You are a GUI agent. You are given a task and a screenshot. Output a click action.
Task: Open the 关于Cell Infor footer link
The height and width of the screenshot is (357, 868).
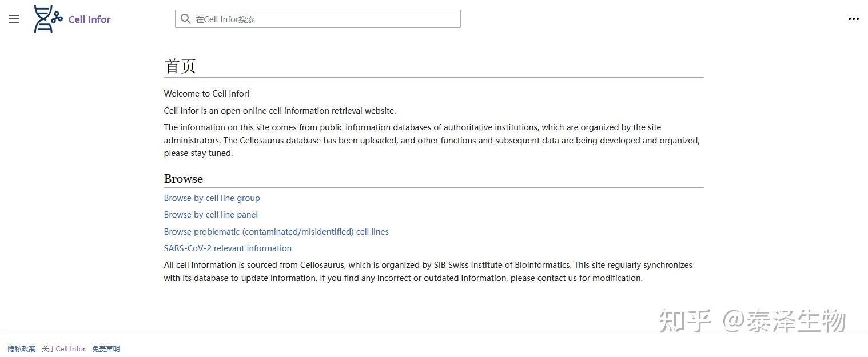(x=63, y=349)
